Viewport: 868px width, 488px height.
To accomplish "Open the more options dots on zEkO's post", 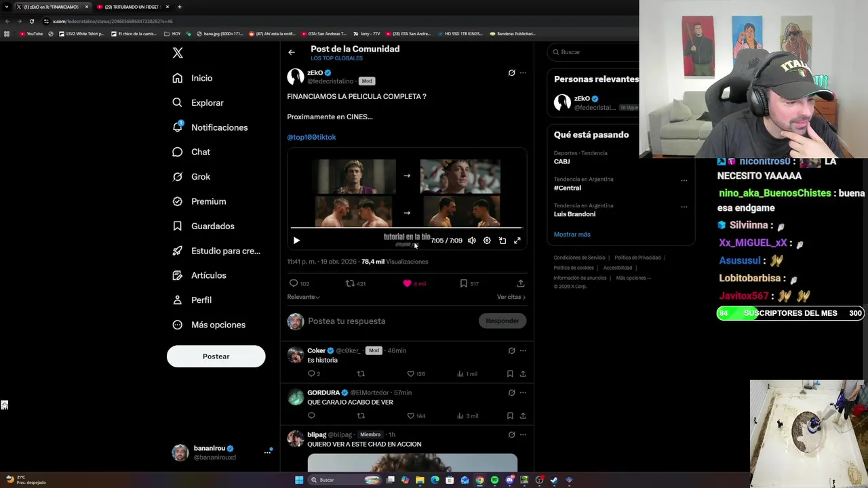I will (x=523, y=73).
